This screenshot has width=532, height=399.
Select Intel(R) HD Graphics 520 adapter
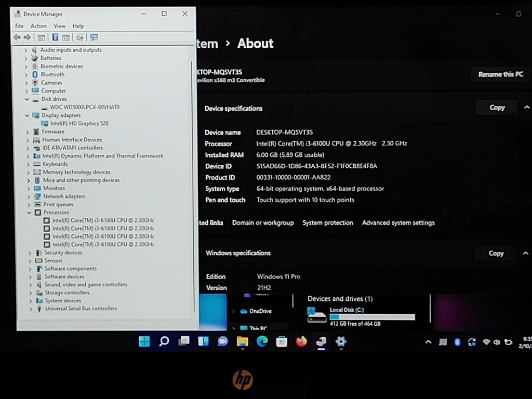[79, 124]
